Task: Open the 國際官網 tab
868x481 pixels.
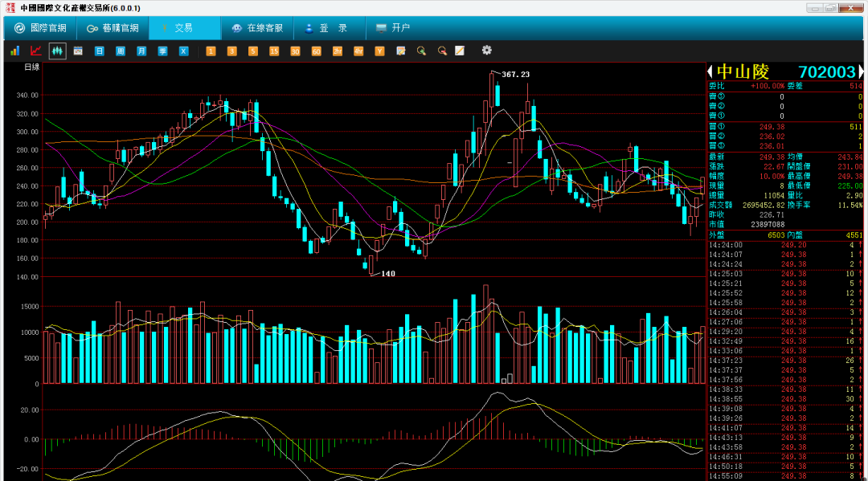Action: (40, 27)
